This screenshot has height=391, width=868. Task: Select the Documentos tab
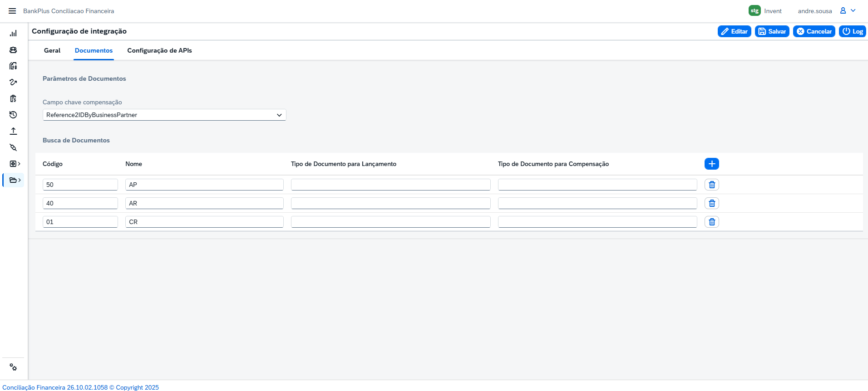click(94, 50)
